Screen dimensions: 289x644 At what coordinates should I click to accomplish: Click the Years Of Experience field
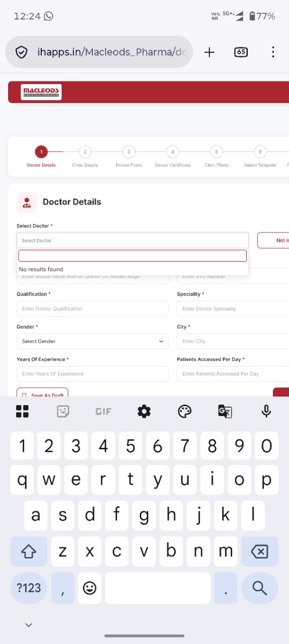[x=92, y=374]
